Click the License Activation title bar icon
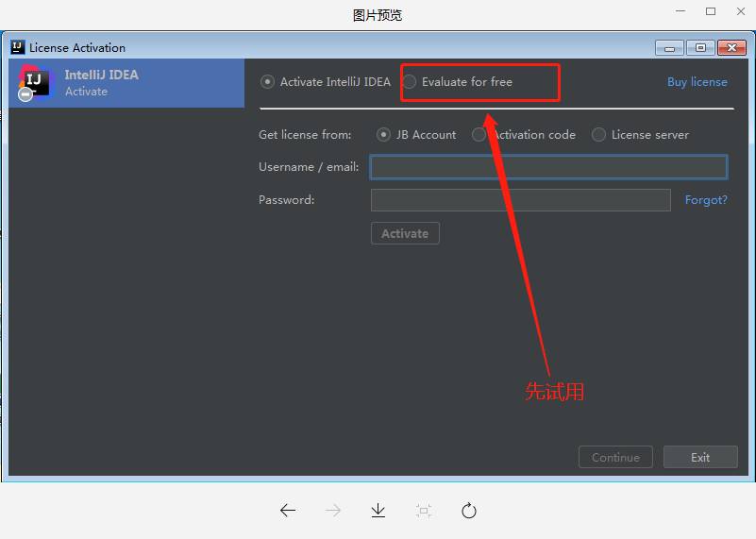Screen dimensions: 756x539 click(x=18, y=47)
